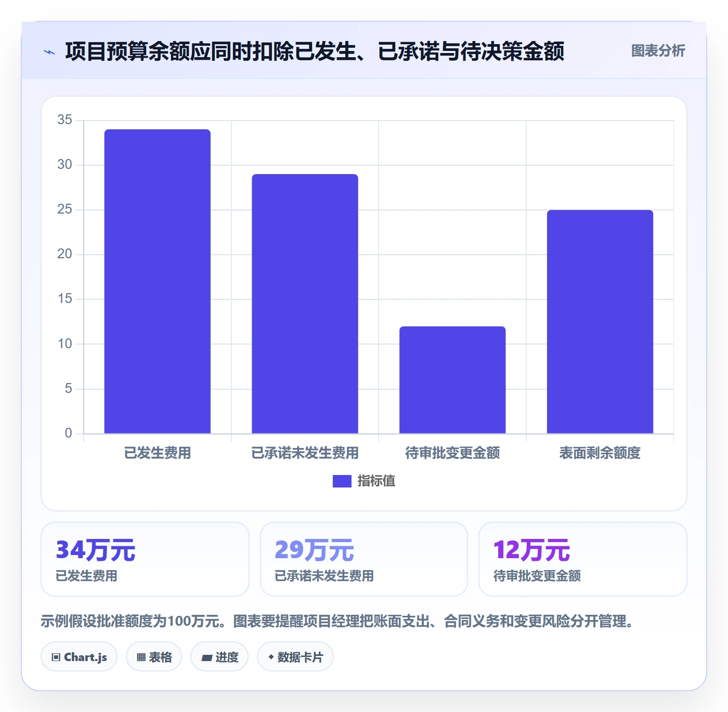Pick the 表面剩余额度 bar in the chart
Screen dimensions: 728x712
coord(600,322)
